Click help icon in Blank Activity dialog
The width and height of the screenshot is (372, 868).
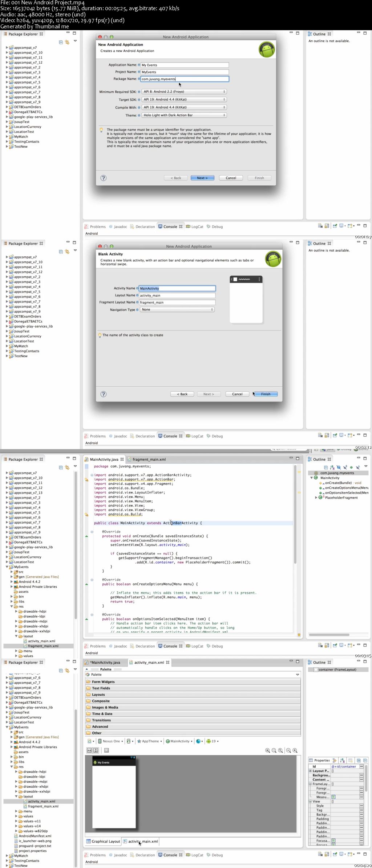[103, 394]
